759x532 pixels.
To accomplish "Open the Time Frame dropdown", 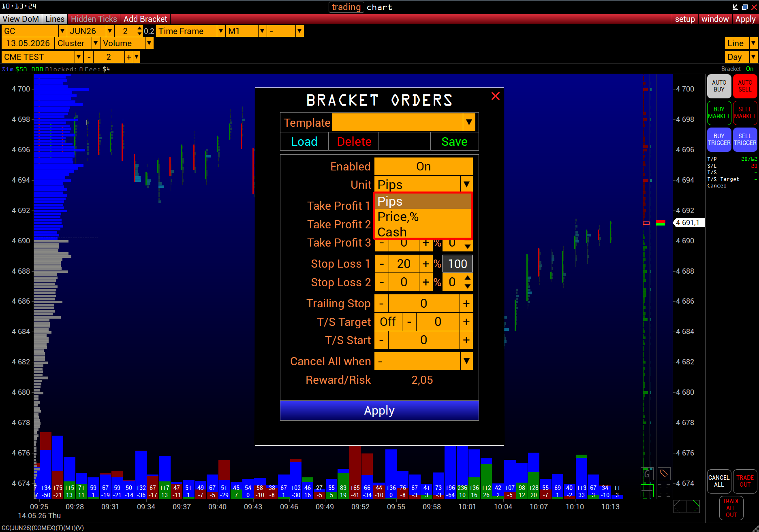I will (x=221, y=31).
